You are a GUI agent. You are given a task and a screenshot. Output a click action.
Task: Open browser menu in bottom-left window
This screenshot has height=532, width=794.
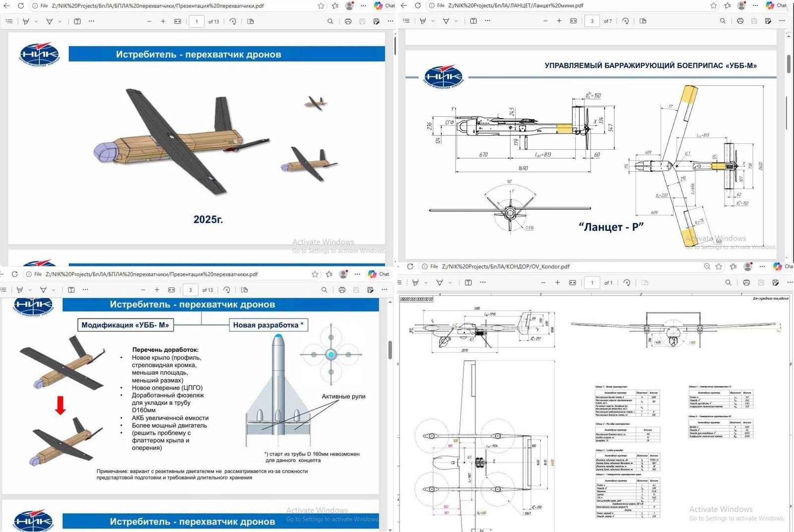tap(357, 274)
